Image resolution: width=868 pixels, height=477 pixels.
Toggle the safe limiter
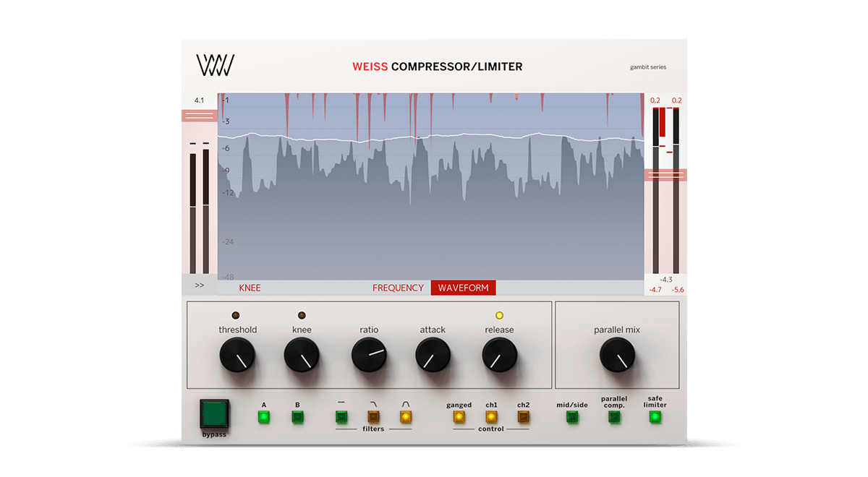655,416
